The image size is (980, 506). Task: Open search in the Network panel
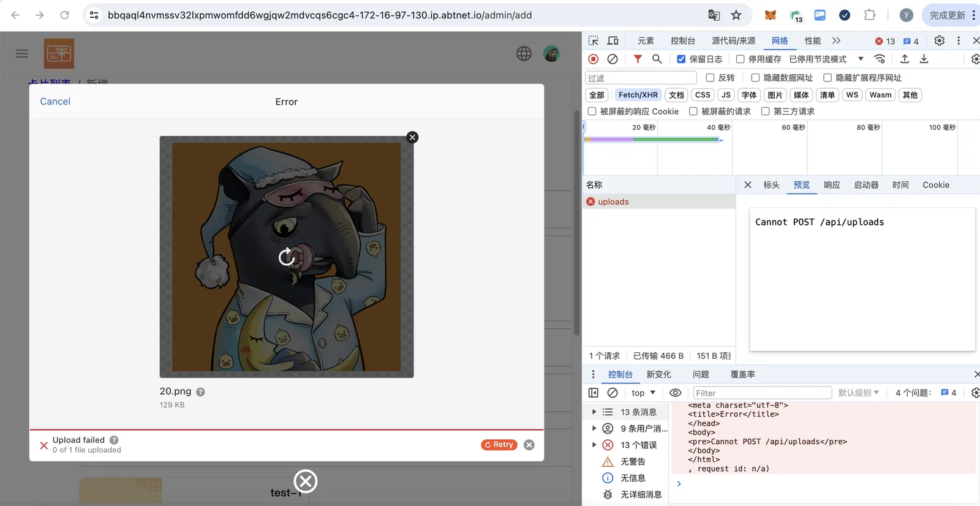pos(657,59)
